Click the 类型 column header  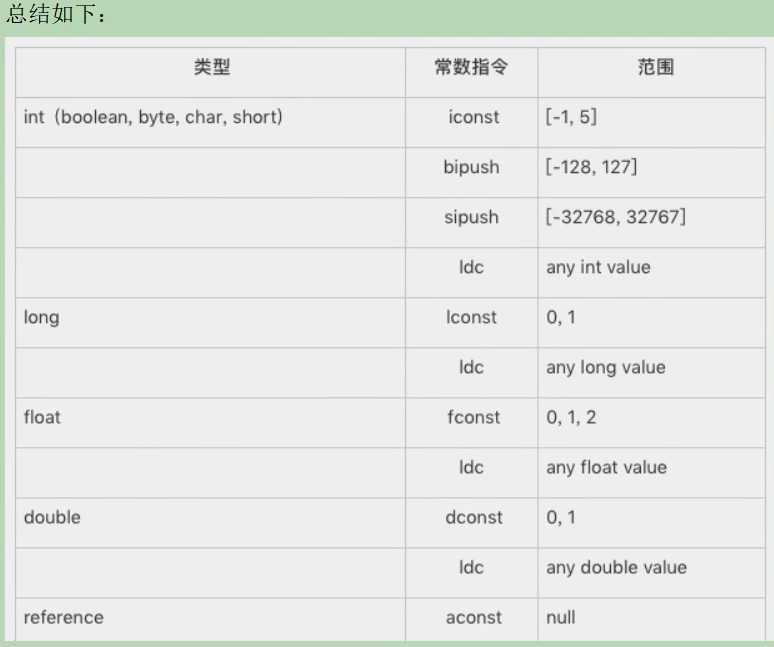(x=211, y=72)
